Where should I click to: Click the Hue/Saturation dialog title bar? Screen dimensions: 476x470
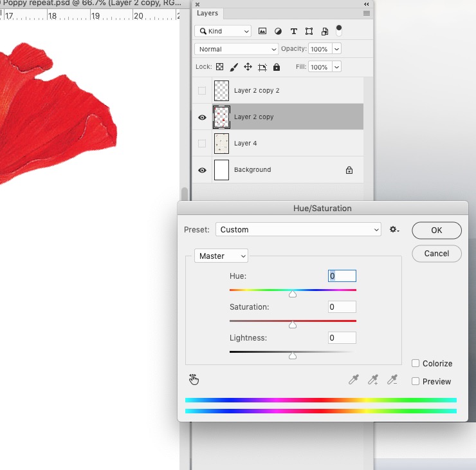pyautogui.click(x=322, y=208)
